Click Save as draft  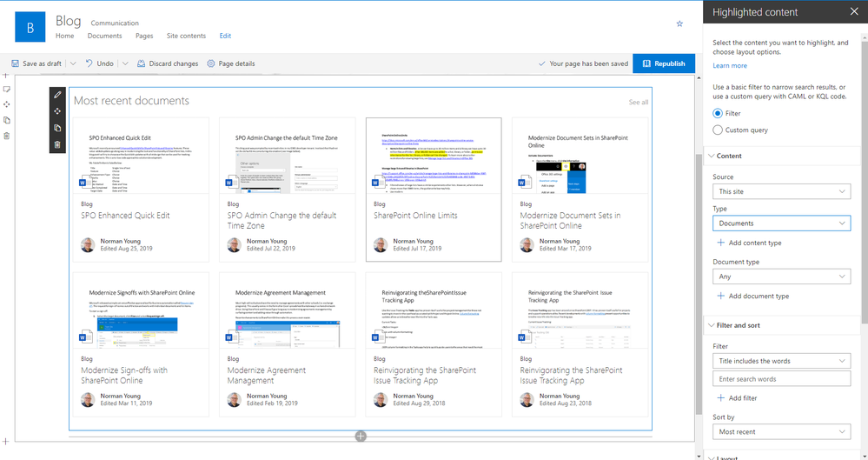[36, 63]
